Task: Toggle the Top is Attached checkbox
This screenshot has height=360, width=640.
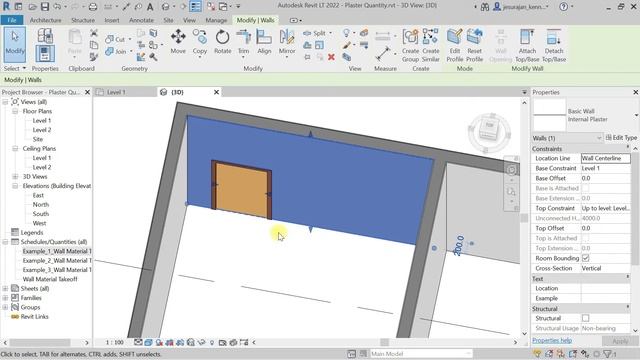Action: point(585,238)
